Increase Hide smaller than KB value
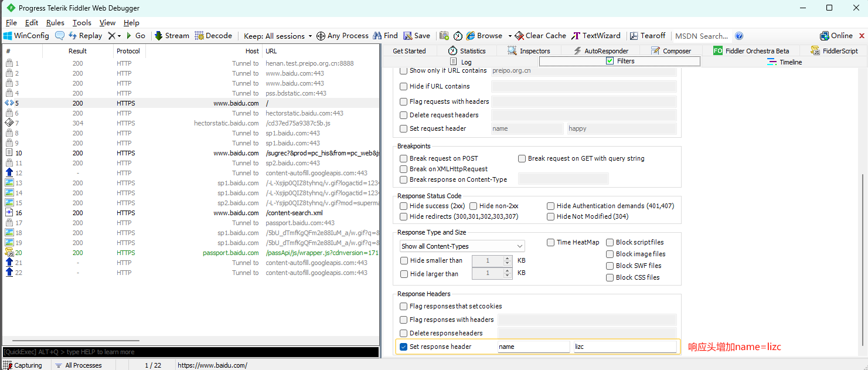This screenshot has width=868, height=370. (x=508, y=258)
